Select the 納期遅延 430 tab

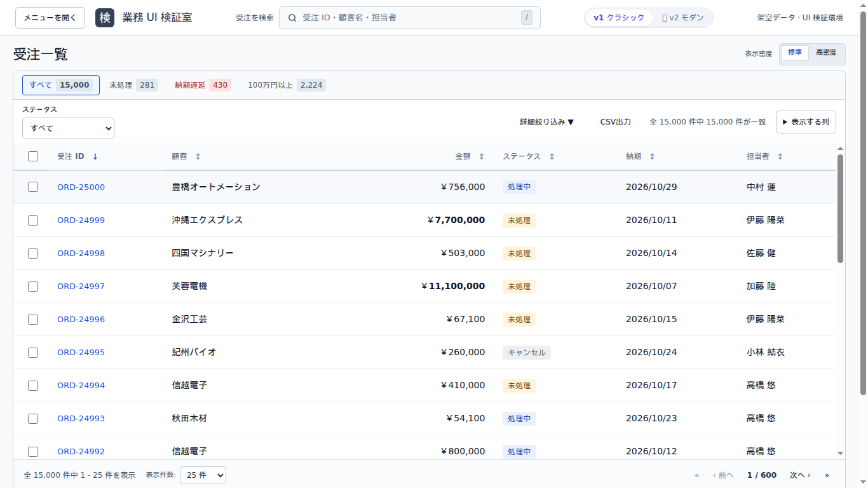click(x=203, y=85)
